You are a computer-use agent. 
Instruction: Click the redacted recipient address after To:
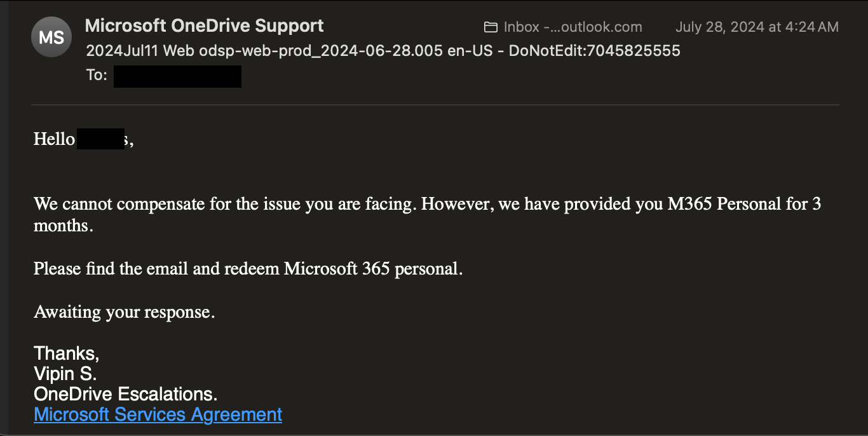177,76
